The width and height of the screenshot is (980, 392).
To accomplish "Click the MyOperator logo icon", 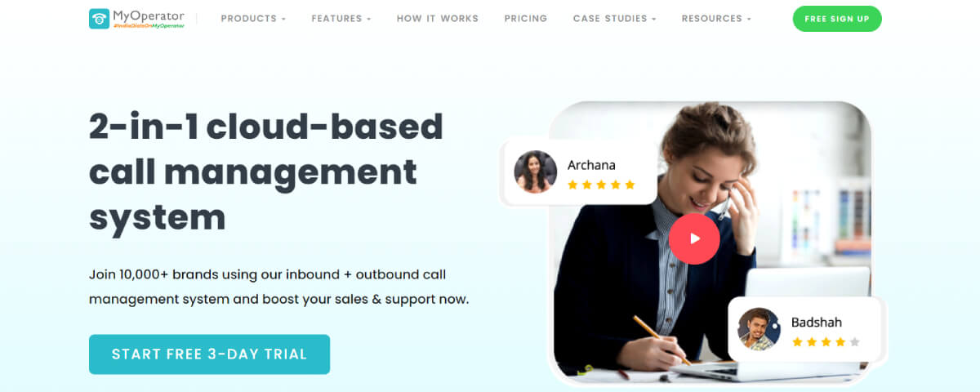I will [99, 18].
